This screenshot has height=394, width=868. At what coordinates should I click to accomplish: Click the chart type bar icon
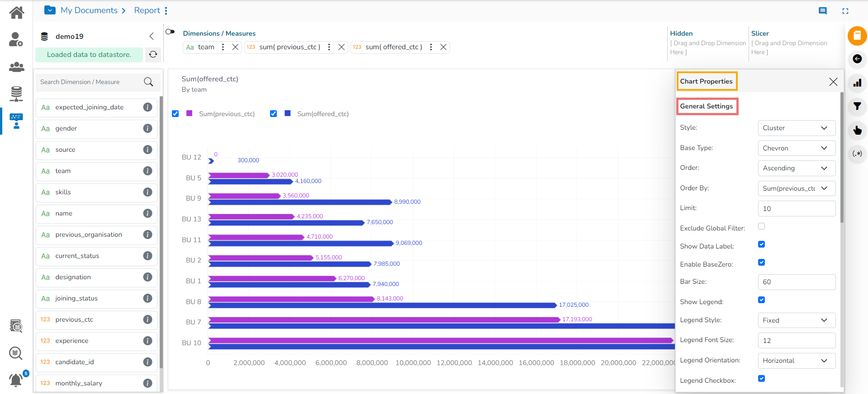point(857,83)
